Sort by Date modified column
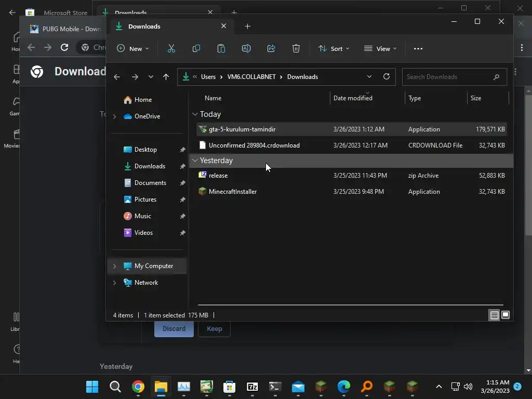 pos(353,98)
